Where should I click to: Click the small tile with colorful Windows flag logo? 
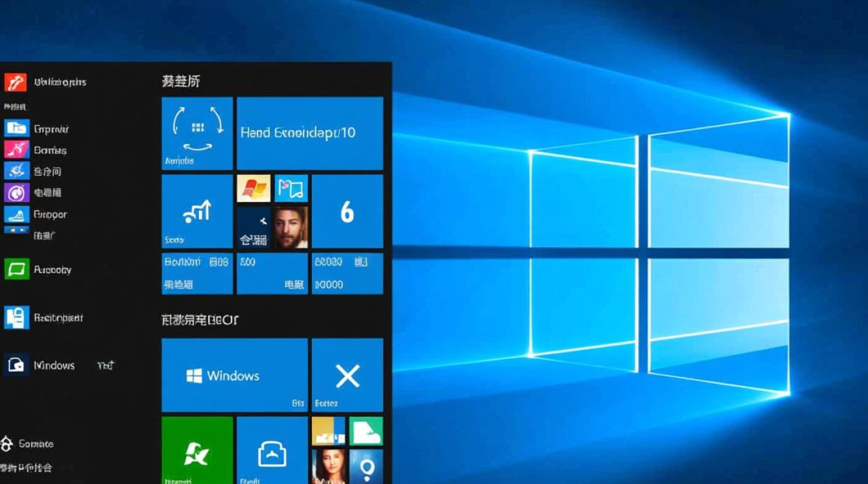pyautogui.click(x=254, y=188)
